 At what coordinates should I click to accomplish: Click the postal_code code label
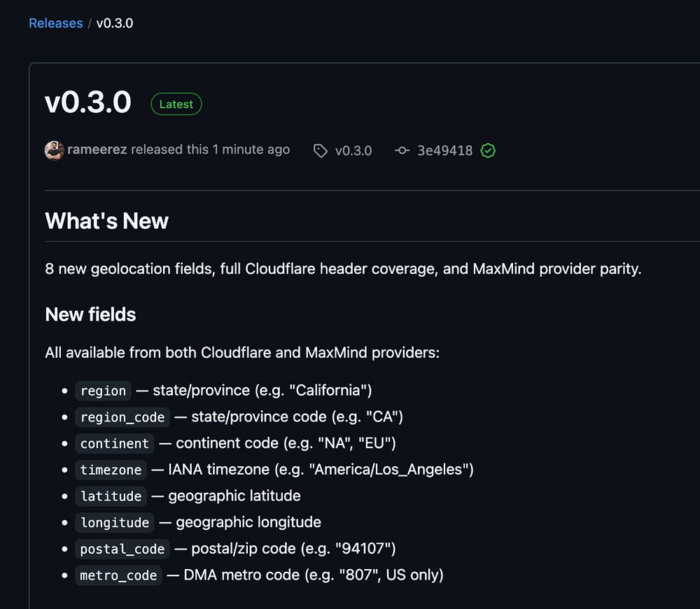point(122,549)
